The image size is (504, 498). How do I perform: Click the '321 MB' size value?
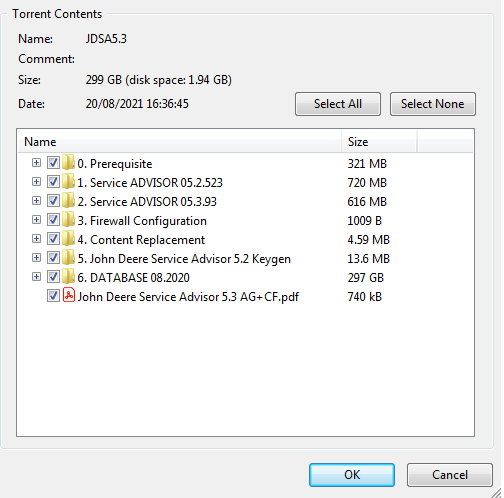pyautogui.click(x=367, y=164)
